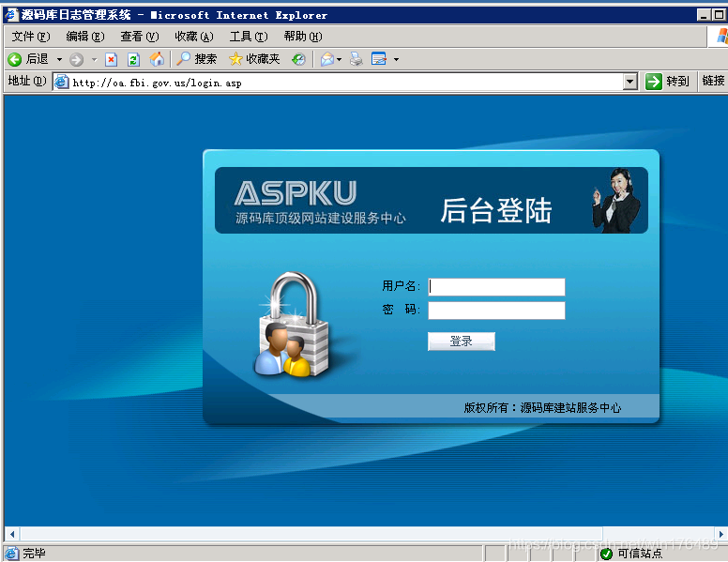The height and width of the screenshot is (562, 728).
Task: Click the Back arrow icon
Action: click(x=15, y=59)
